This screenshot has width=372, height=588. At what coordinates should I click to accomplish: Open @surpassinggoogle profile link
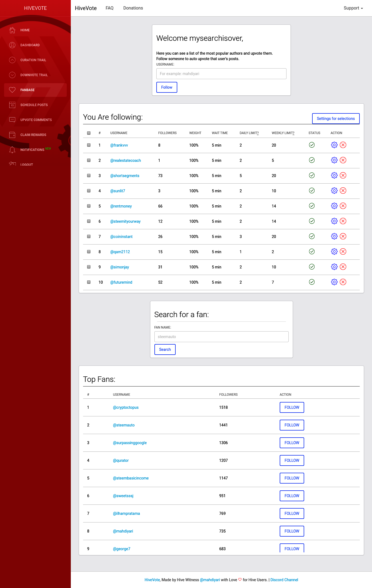pos(130,443)
